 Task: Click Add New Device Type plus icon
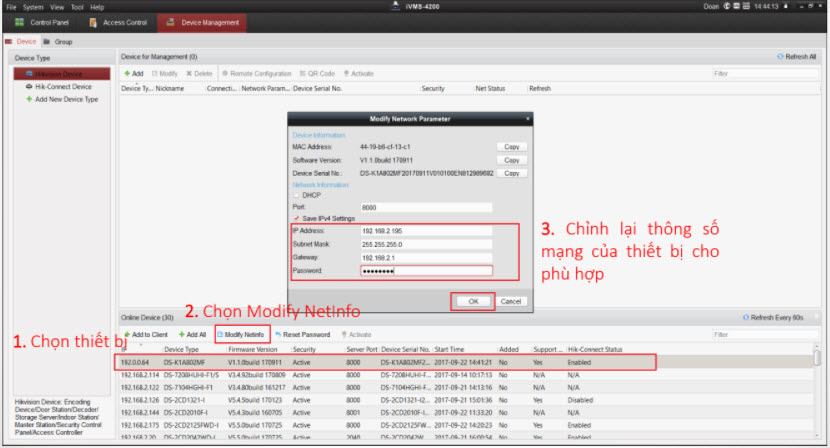coord(29,99)
